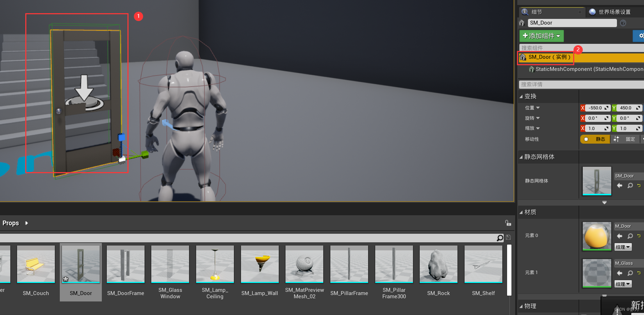This screenshot has height=315, width=644.
Task: Expand advanced options under static mesh section
Action: [604, 202]
